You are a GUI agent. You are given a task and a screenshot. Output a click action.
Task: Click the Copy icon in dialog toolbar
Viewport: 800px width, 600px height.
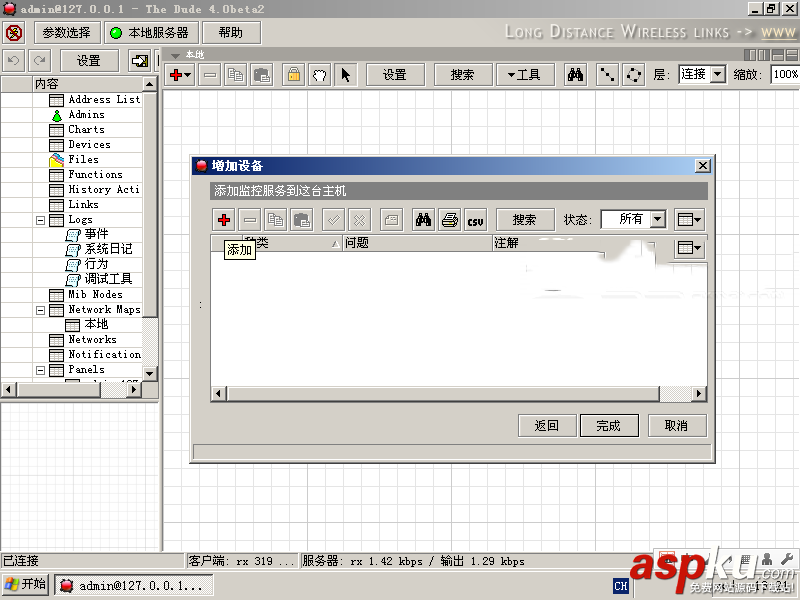[276, 220]
